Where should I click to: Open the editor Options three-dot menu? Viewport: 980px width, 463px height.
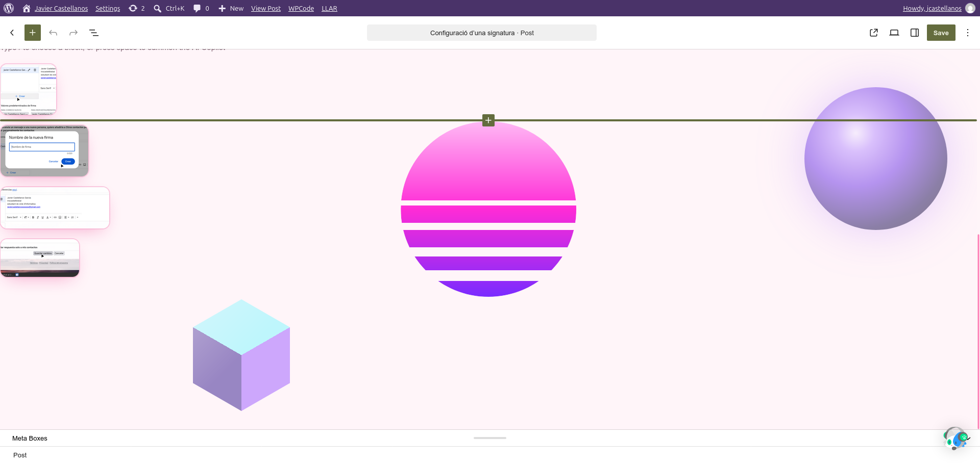click(x=968, y=33)
